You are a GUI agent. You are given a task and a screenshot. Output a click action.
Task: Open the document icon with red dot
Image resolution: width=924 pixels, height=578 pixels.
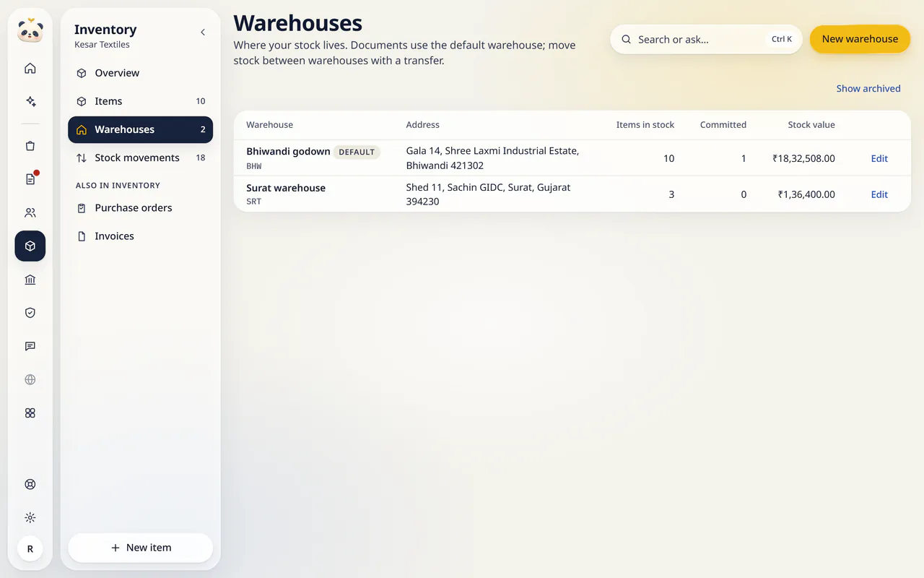click(30, 179)
